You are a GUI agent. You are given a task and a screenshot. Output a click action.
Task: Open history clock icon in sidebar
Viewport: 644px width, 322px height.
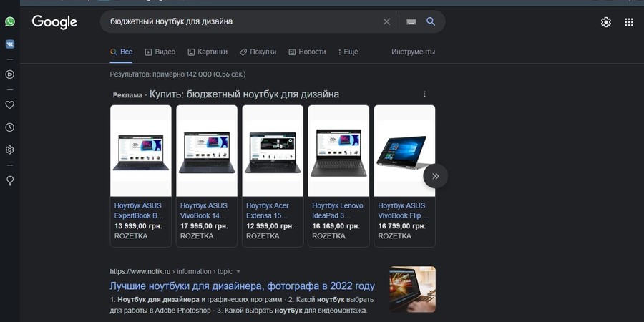point(10,127)
